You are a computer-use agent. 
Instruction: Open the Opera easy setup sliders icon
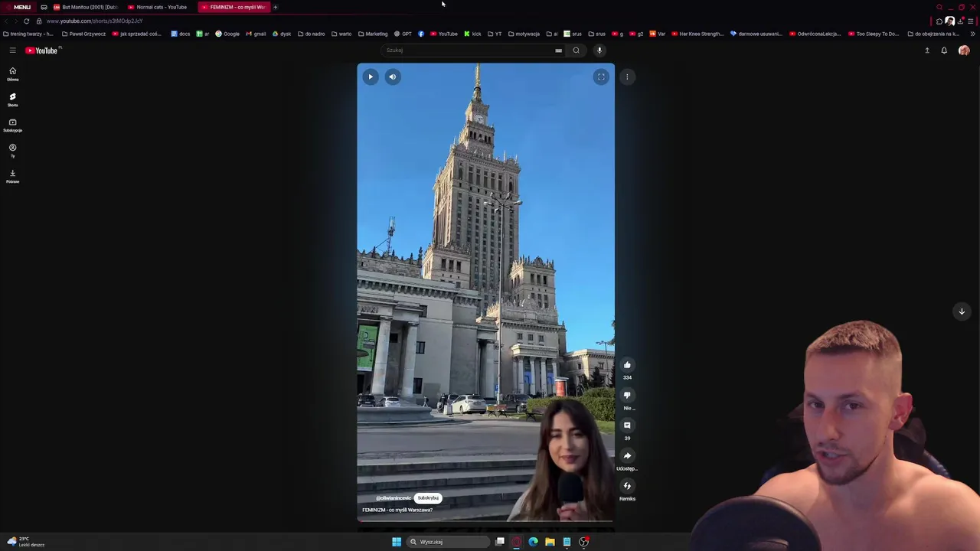(971, 21)
